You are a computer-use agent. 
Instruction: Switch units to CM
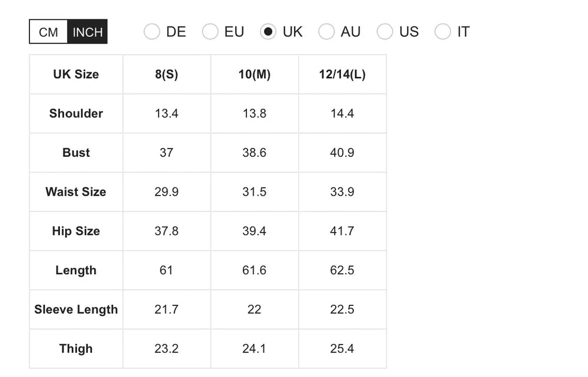click(48, 32)
